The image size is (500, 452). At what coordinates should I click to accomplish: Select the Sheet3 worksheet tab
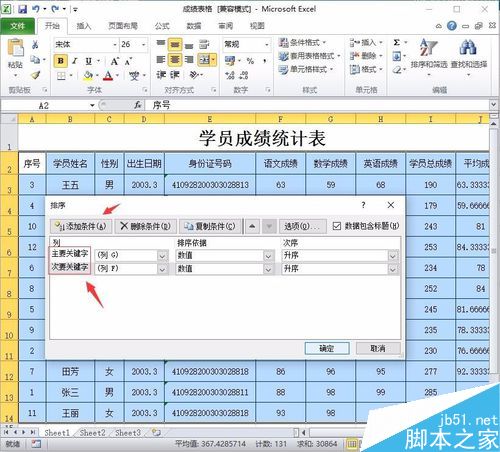(128, 433)
